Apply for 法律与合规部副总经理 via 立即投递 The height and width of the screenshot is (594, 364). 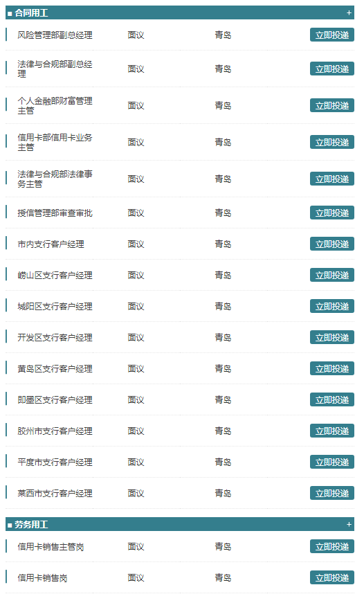point(331,69)
